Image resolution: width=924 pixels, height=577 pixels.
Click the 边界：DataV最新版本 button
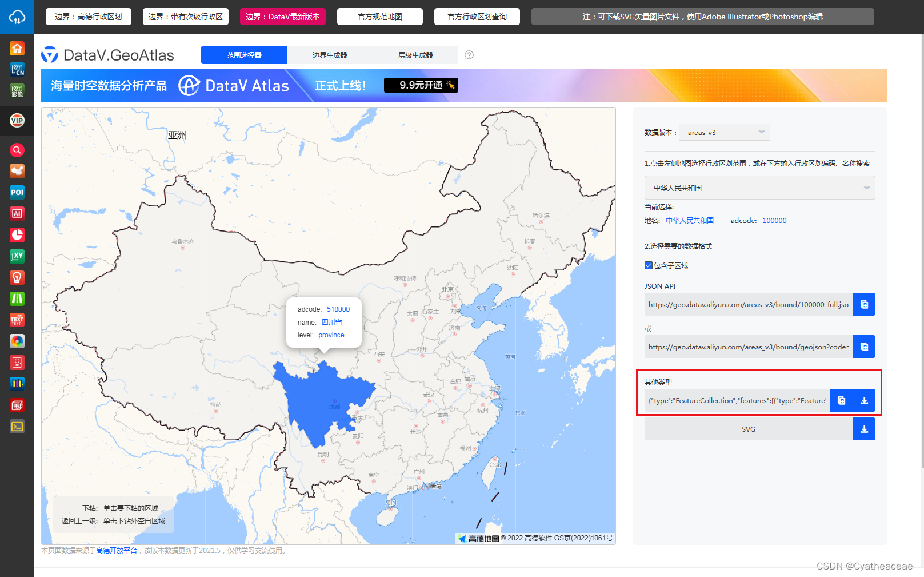pos(283,17)
